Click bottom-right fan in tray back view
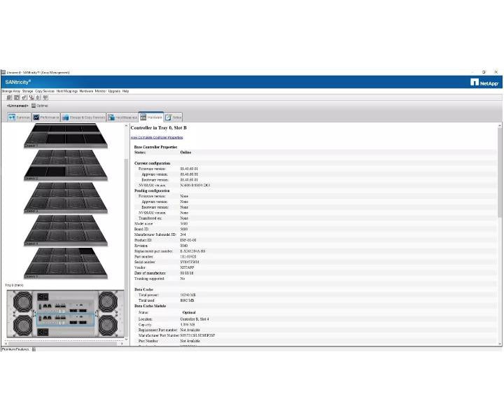This screenshot has height=420, width=504. tap(108, 325)
